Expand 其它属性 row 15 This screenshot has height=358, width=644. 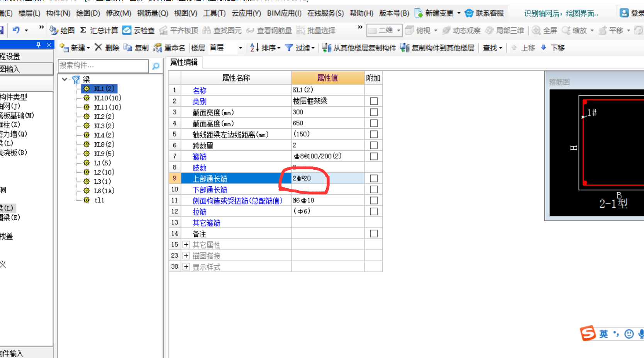pyautogui.click(x=186, y=245)
